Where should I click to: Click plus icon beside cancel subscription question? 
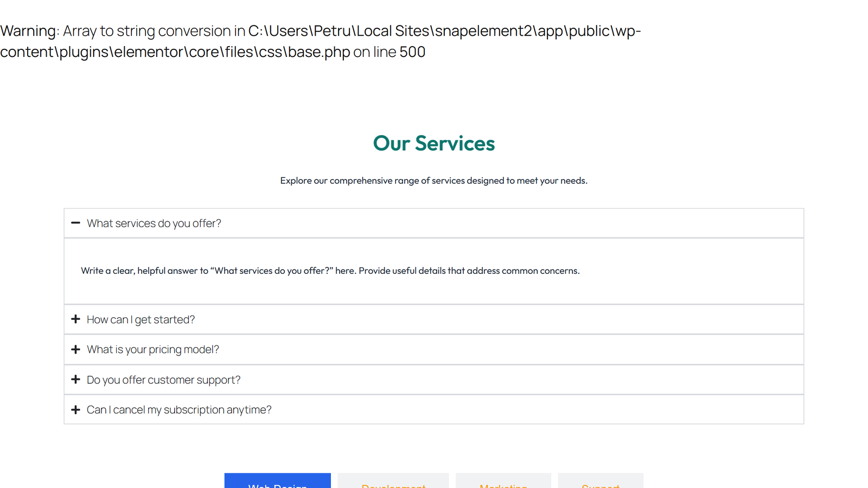(x=75, y=410)
